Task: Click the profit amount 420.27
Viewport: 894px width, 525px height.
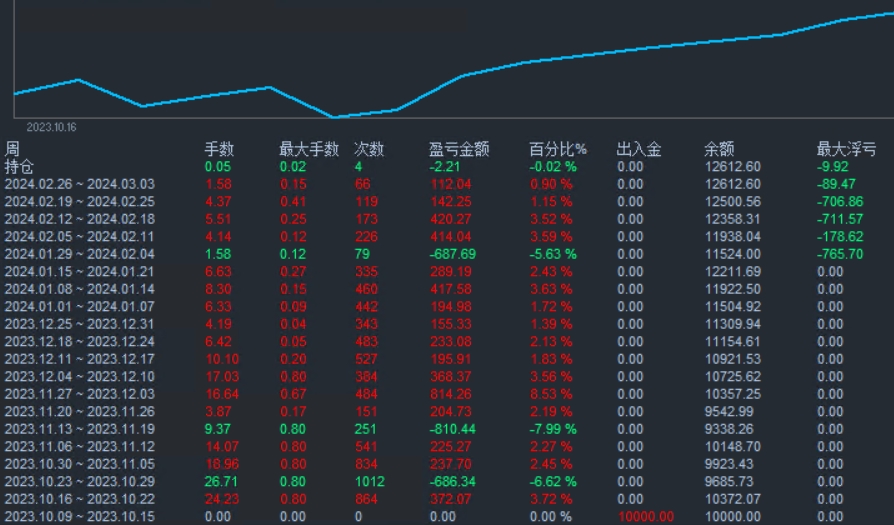Action: [451, 219]
